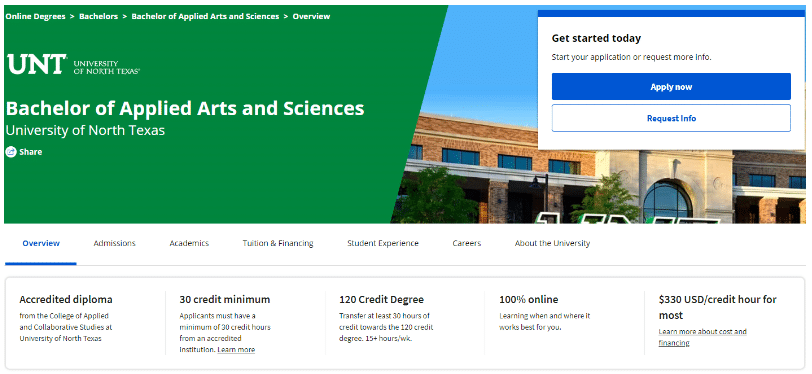The height and width of the screenshot is (374, 812).
Task: Click the text Start your application or request more info
Action: [631, 57]
